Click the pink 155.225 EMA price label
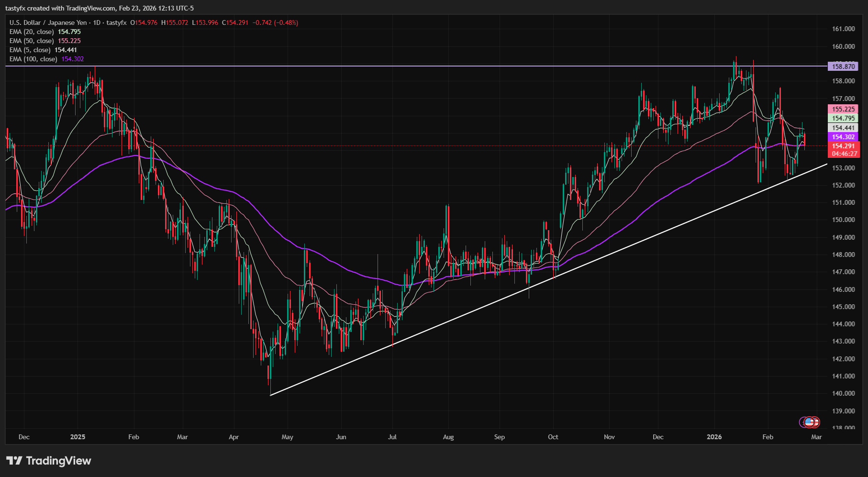Image resolution: width=868 pixels, height=477 pixels. (x=843, y=109)
